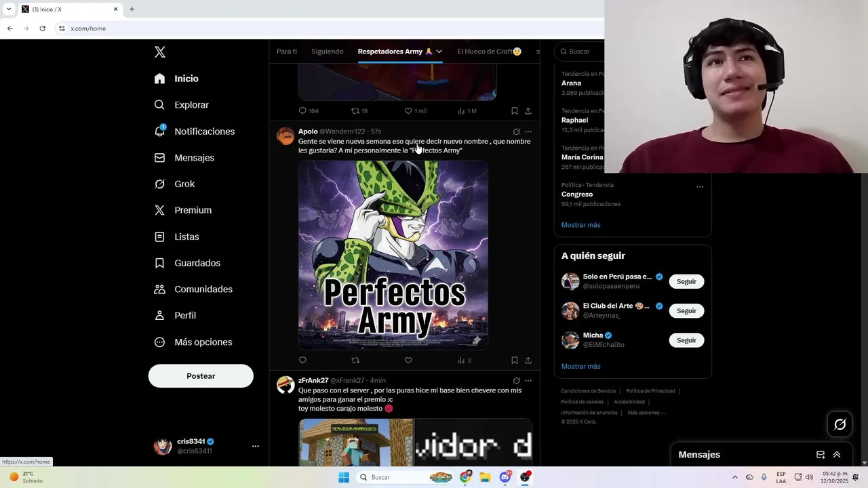Open the Notificaciones bell icon

click(x=159, y=131)
